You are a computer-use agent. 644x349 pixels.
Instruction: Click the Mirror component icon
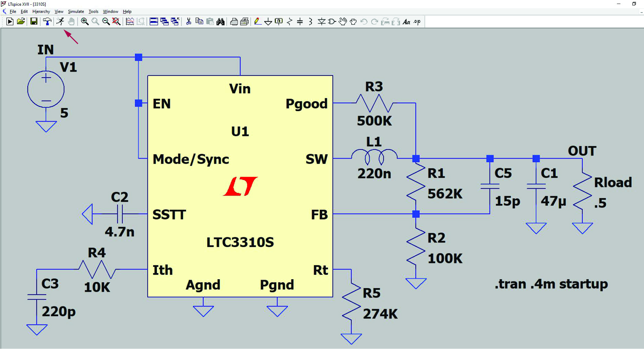click(x=396, y=21)
